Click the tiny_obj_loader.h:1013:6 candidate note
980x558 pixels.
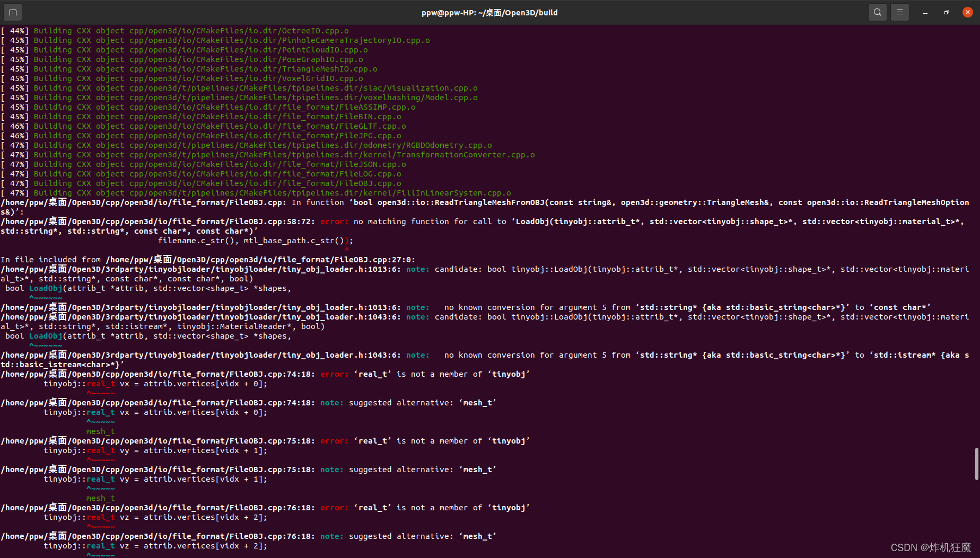pos(485,274)
